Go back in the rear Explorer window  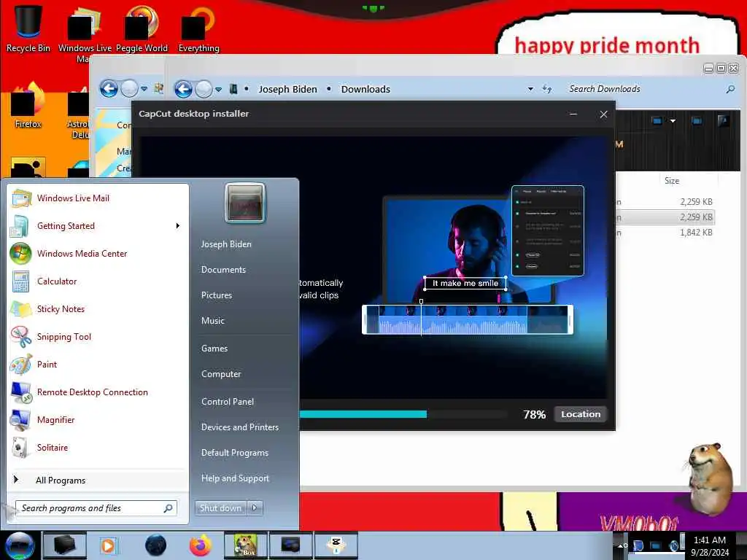109,88
